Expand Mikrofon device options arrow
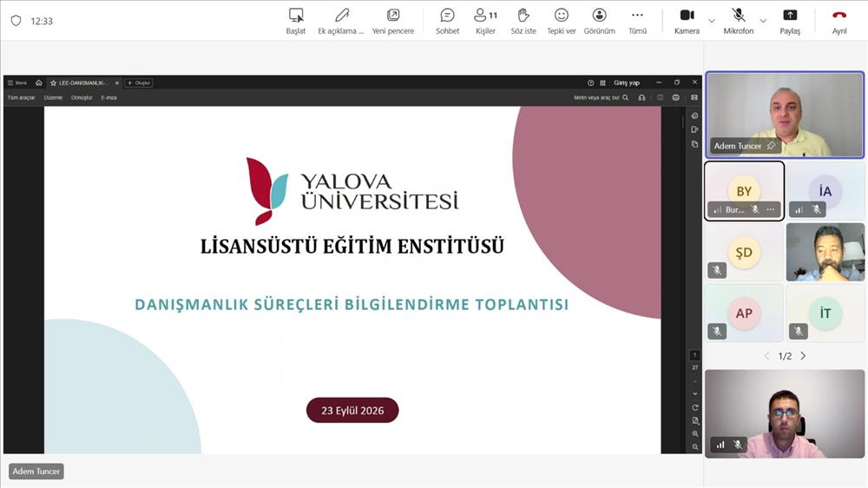Viewport: 868px width, 488px height. point(763,21)
